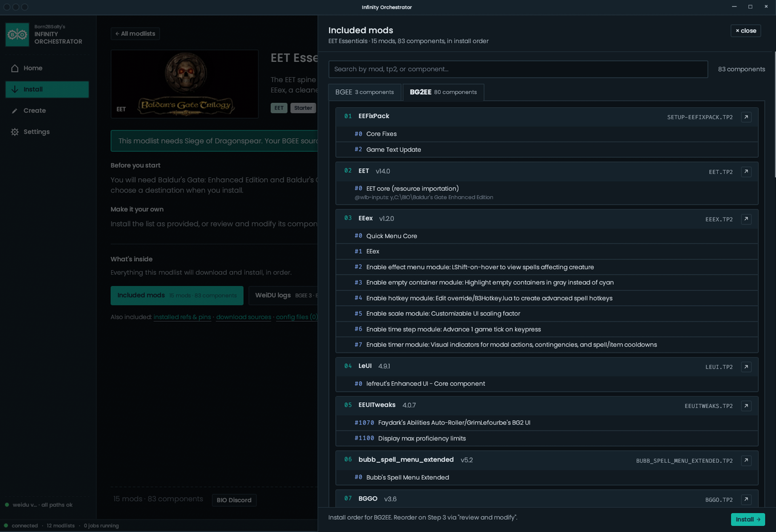
Task: Click Enable effect menu module row
Action: pos(547,267)
